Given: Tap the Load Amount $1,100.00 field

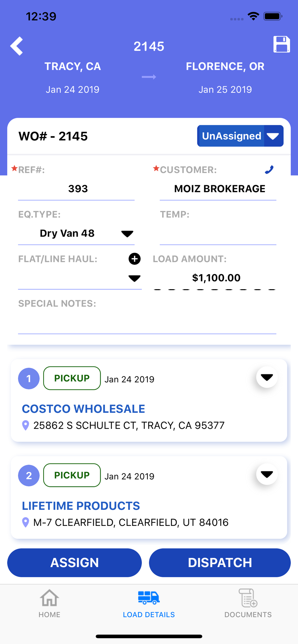Looking at the screenshot, I should (216, 278).
